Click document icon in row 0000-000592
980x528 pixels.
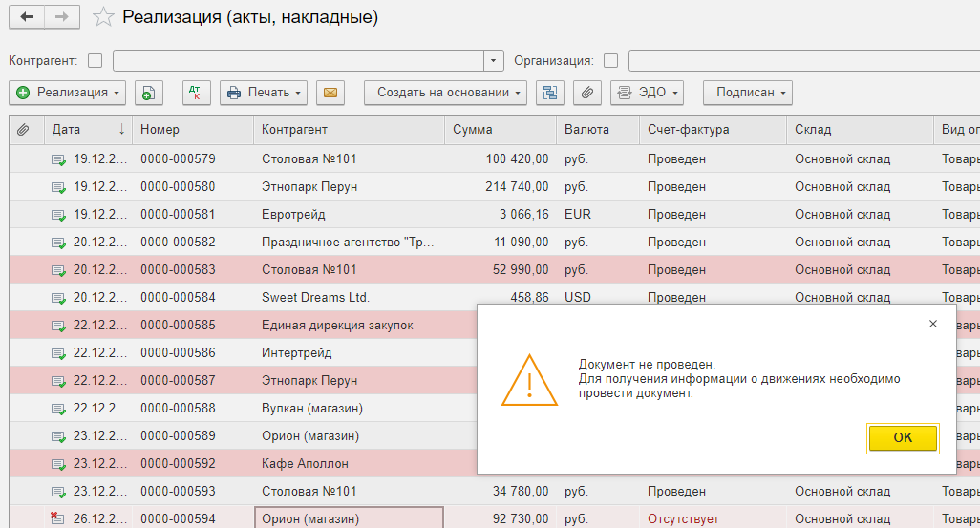coord(58,464)
